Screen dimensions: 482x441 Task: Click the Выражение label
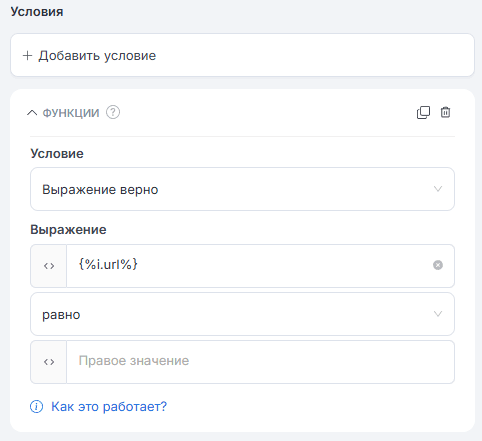pos(68,230)
